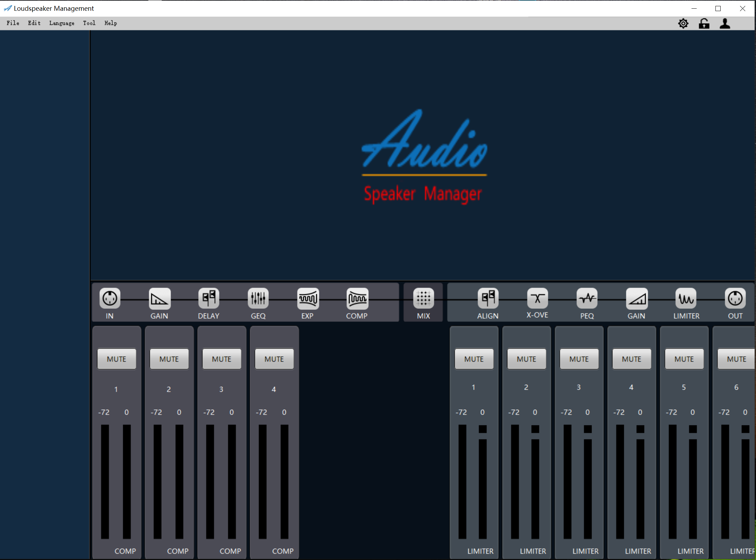The height and width of the screenshot is (560, 756).
Task: Mute output channel 5
Action: pyautogui.click(x=684, y=359)
